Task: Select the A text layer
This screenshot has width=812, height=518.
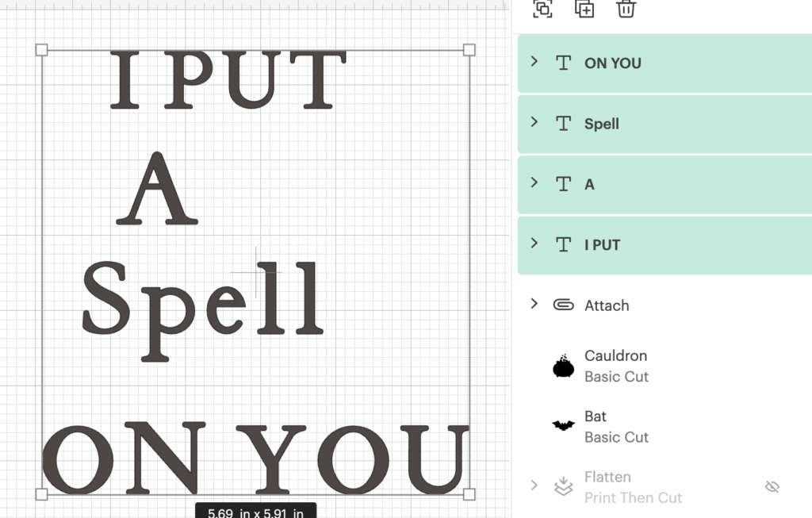Action: [x=665, y=185]
